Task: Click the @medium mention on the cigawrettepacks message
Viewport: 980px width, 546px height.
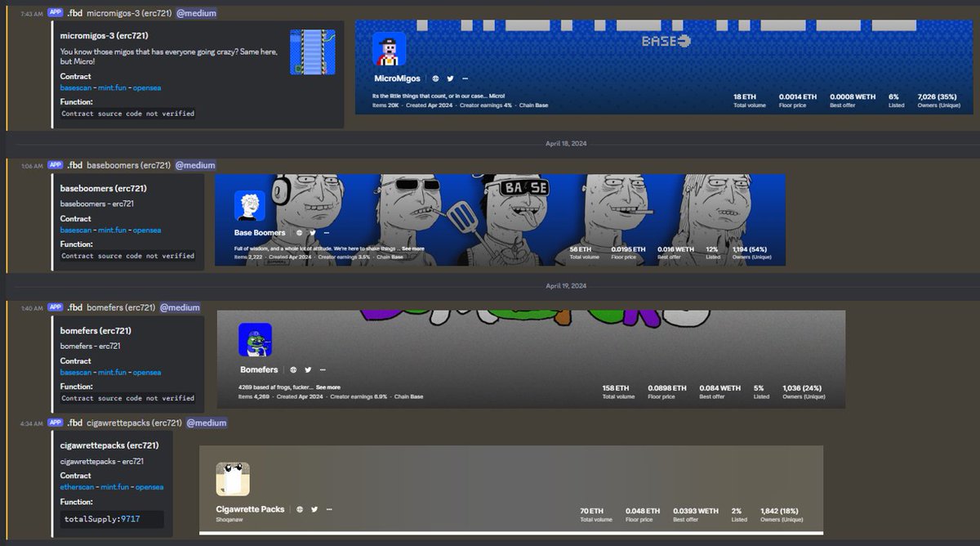Action: point(207,423)
